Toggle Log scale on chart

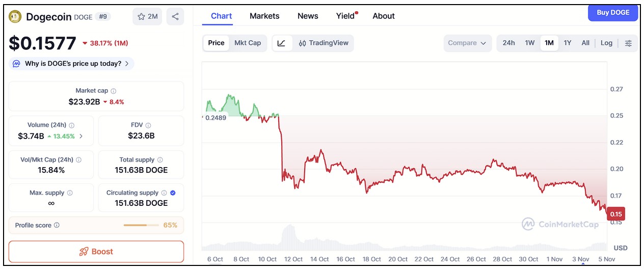tap(606, 43)
